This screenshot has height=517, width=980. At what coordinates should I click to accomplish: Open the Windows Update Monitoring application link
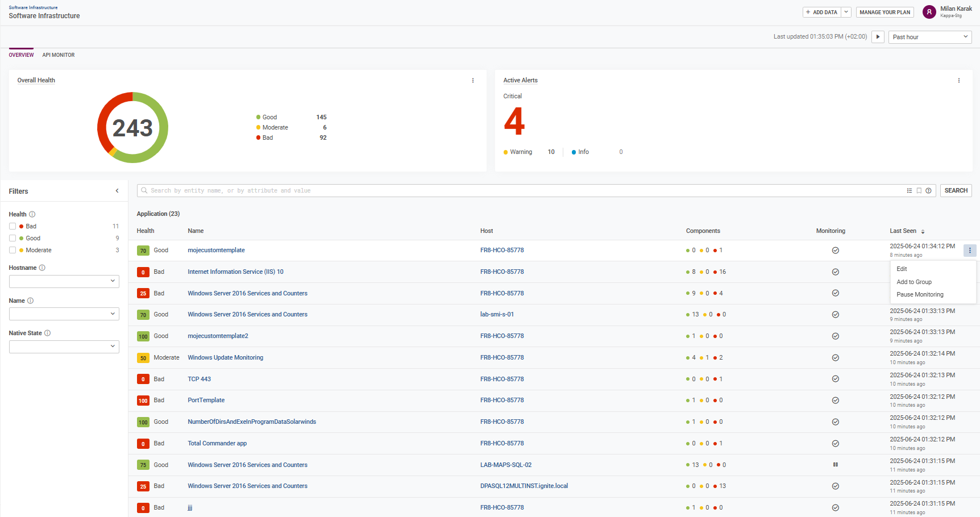225,357
